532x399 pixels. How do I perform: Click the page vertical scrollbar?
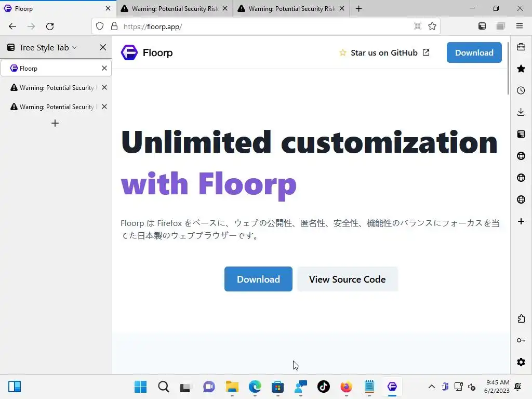coord(508,68)
